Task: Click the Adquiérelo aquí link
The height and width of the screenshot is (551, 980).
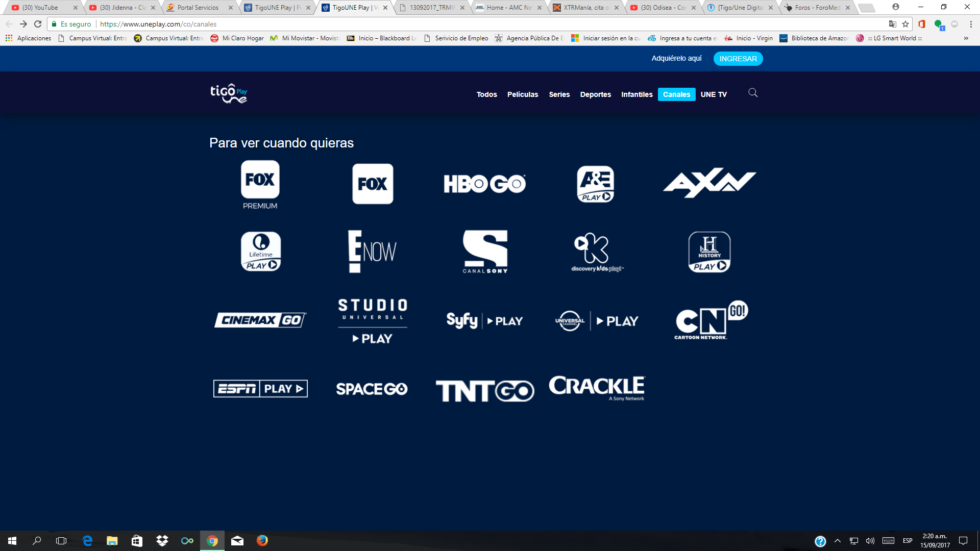Action: pos(676,58)
